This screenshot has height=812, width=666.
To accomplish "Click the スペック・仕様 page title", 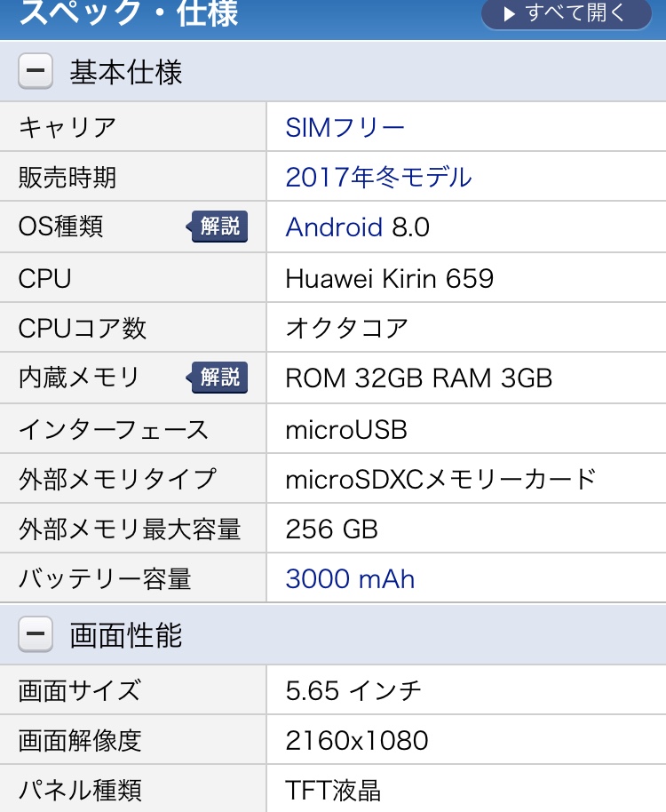I will tap(130, 14).
